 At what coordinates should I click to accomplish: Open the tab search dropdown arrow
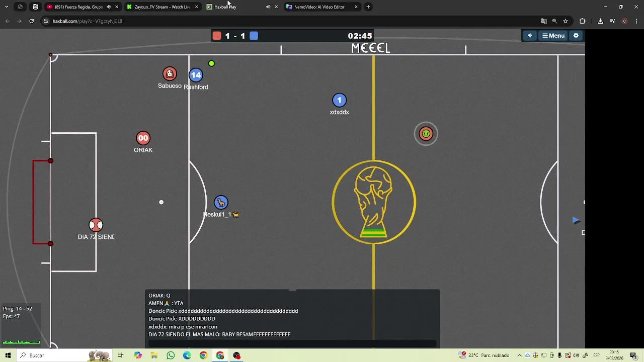tap(7, 7)
